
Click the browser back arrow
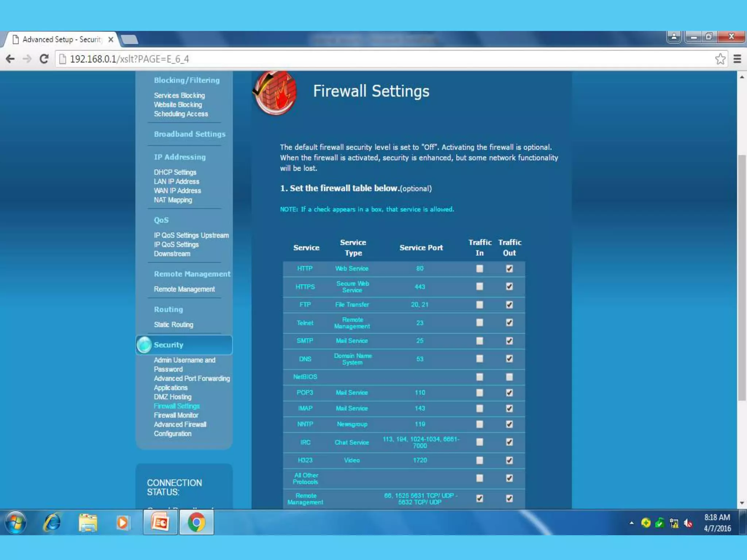point(10,59)
